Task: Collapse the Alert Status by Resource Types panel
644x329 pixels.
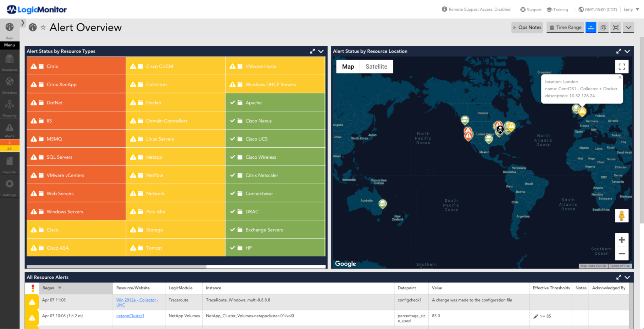Action: (x=321, y=51)
